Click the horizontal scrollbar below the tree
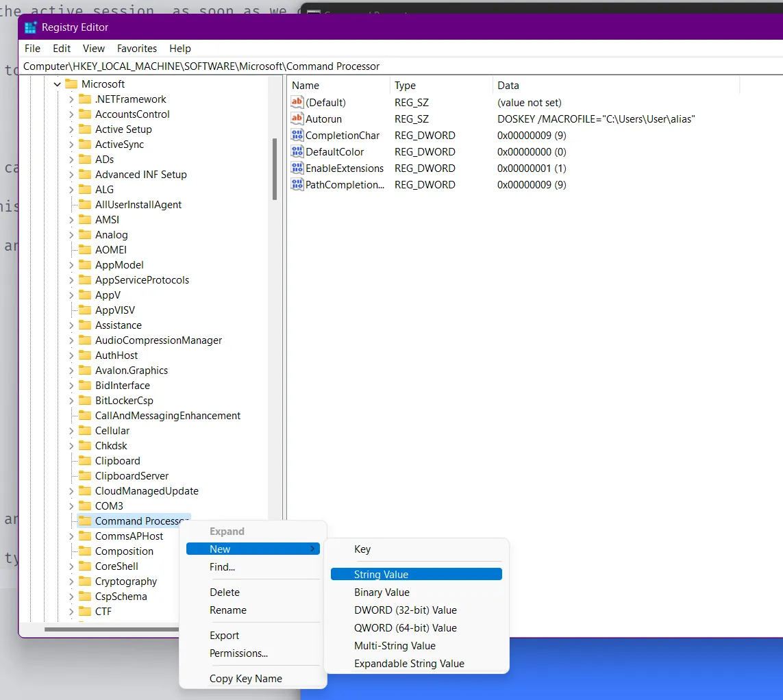The height and width of the screenshot is (700, 783). (137, 629)
